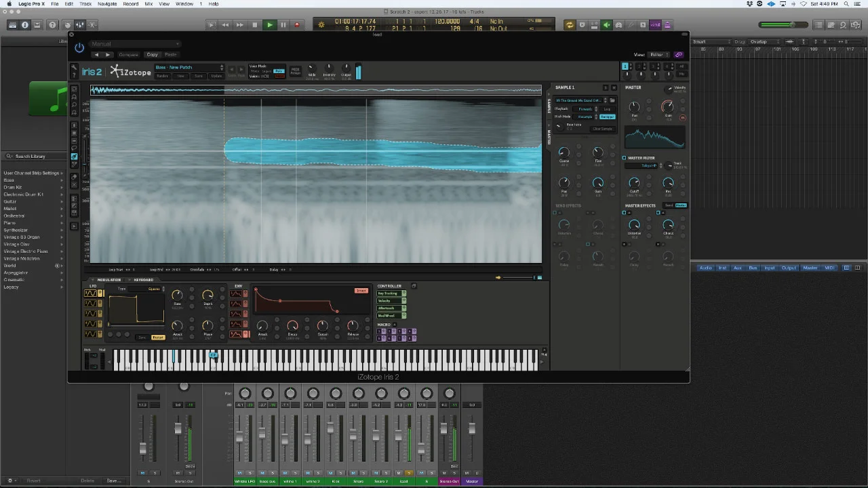
Task: Click the Copy button in plugin header
Action: click(x=152, y=55)
